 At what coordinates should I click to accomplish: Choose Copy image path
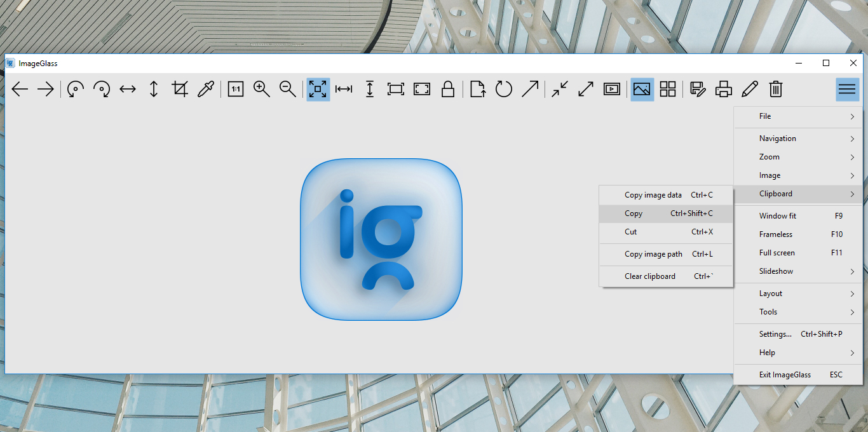(x=666, y=254)
